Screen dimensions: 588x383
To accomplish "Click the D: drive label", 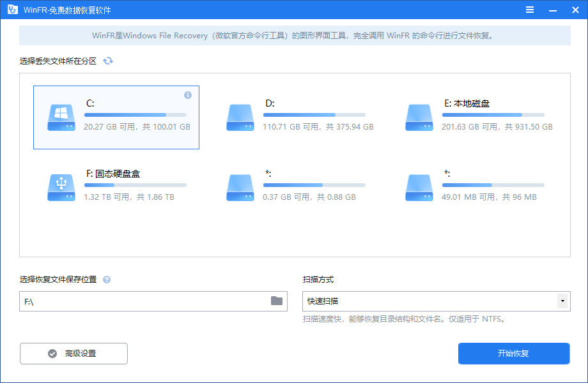I will tap(270, 103).
